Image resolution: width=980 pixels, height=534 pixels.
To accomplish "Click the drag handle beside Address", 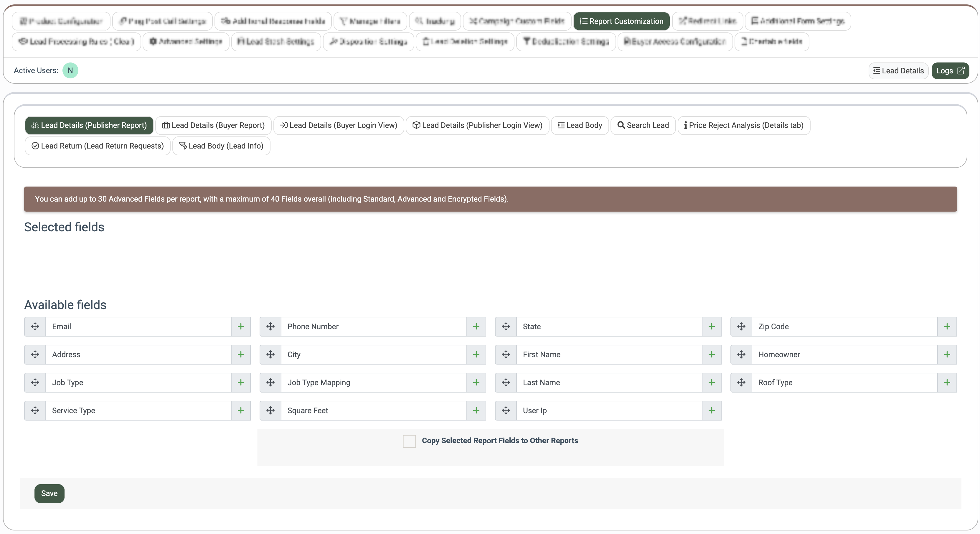I will pyautogui.click(x=35, y=354).
